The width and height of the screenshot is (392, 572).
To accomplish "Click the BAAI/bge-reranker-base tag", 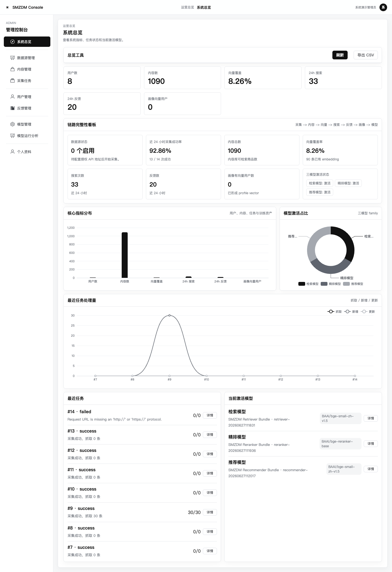I will pos(341,444).
